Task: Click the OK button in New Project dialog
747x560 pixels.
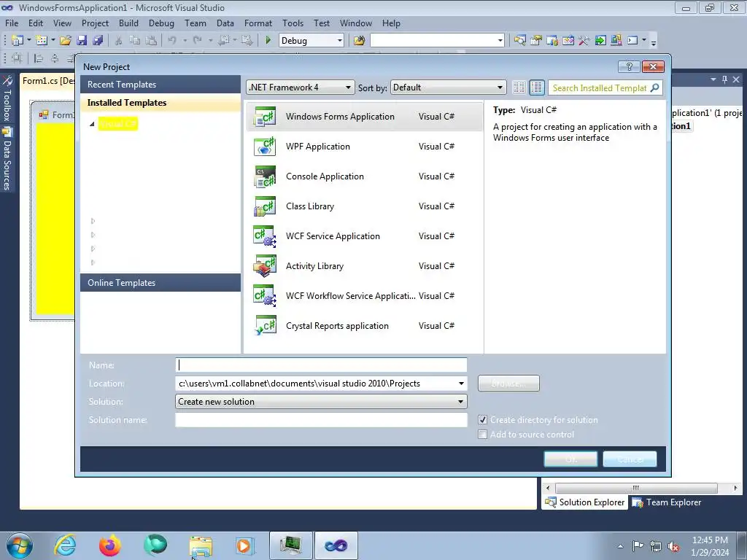Action: 570,459
